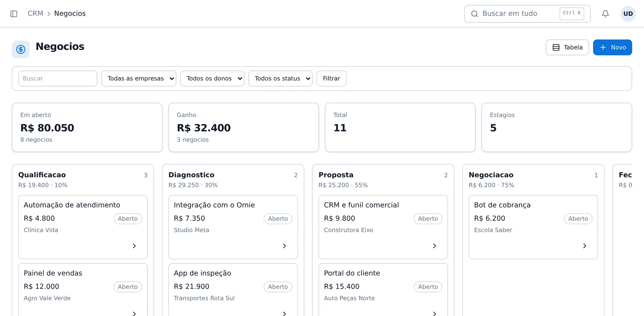This screenshot has width=644, height=316.
Task: Create a new deal with Novo
Action: point(613,47)
